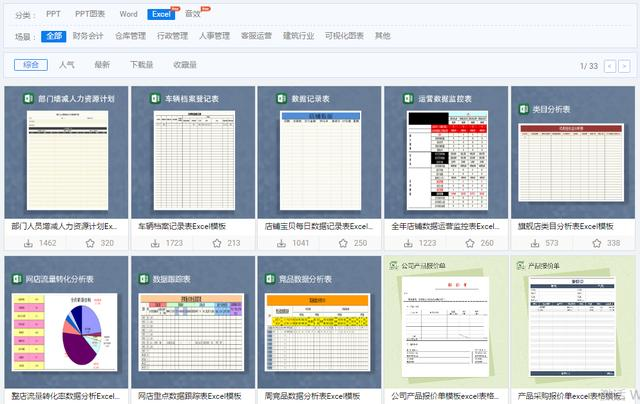
Task: Click Excel icon on 车辆档案登记表 card
Action: click(x=155, y=98)
